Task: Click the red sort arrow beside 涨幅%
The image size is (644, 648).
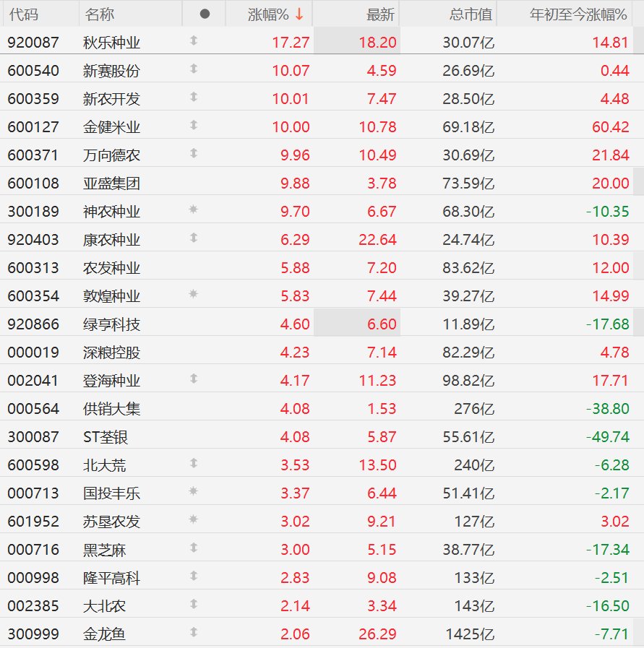Action: pos(299,14)
